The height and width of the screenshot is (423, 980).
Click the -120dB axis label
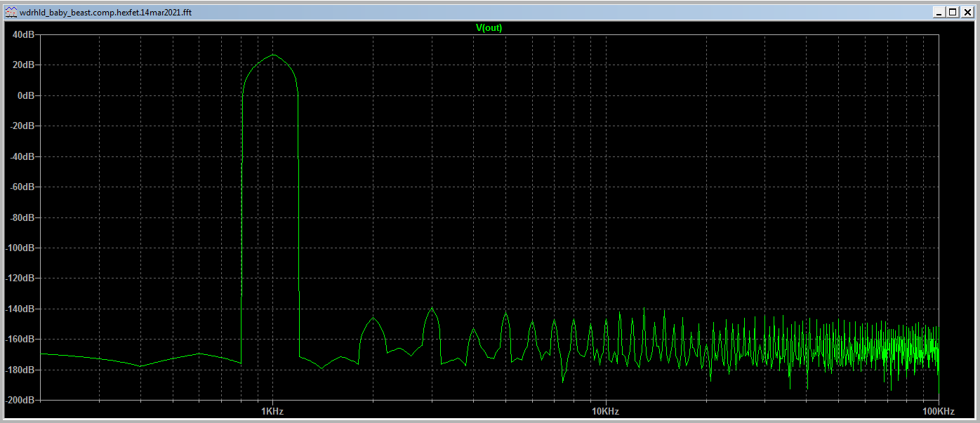[x=20, y=278]
